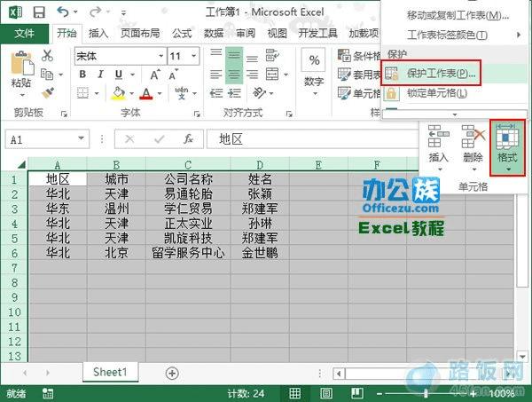Select the Format Painter brush icon

pyautogui.click(x=48, y=92)
